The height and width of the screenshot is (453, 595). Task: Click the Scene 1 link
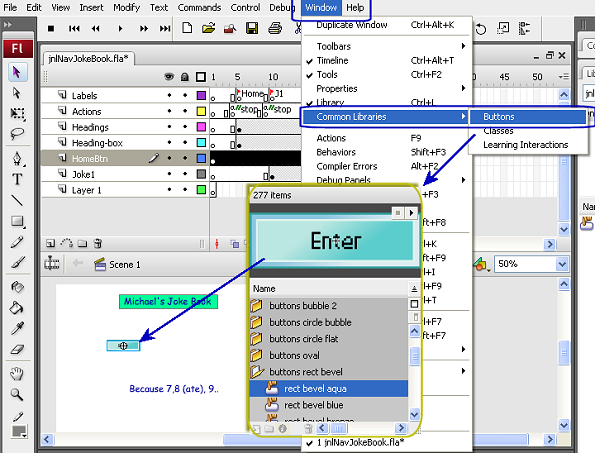click(x=124, y=264)
